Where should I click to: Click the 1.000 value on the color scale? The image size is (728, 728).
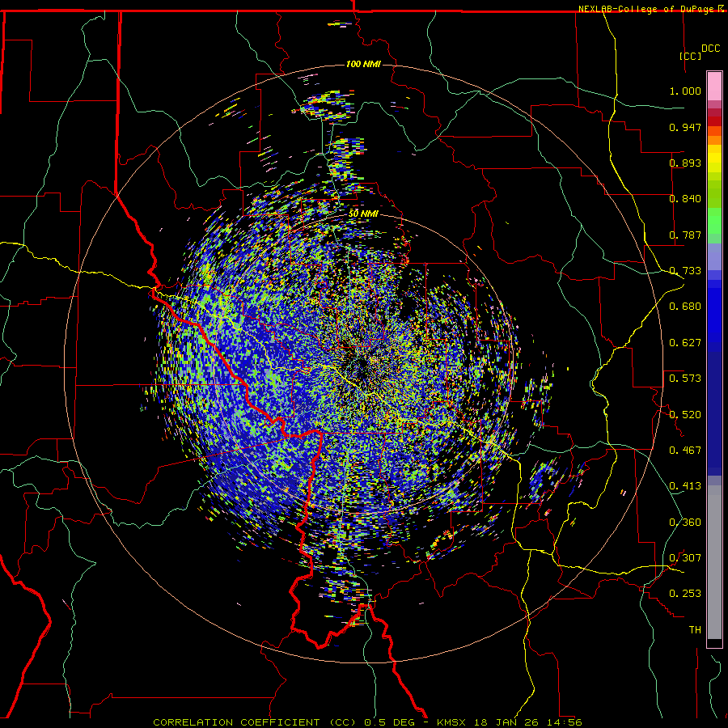tap(685, 91)
